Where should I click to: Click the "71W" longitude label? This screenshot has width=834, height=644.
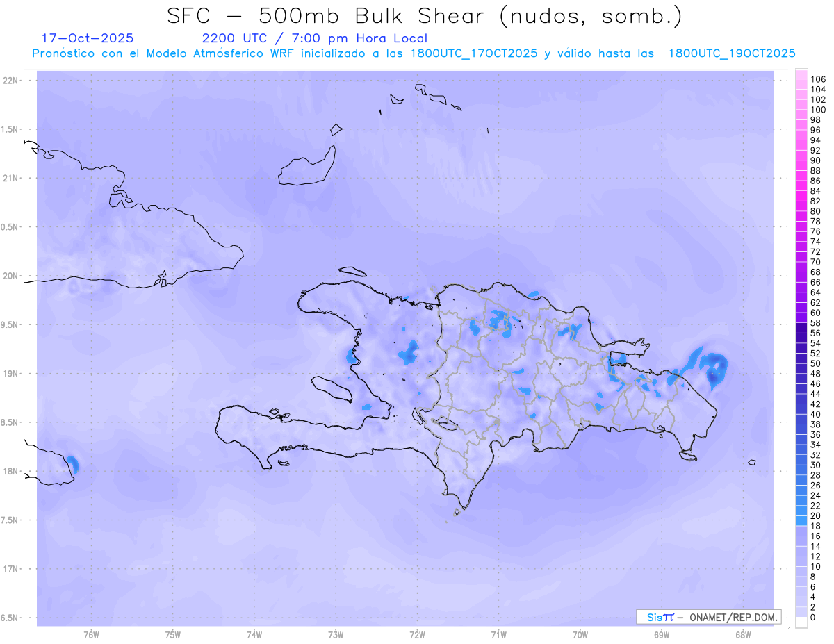(498, 634)
